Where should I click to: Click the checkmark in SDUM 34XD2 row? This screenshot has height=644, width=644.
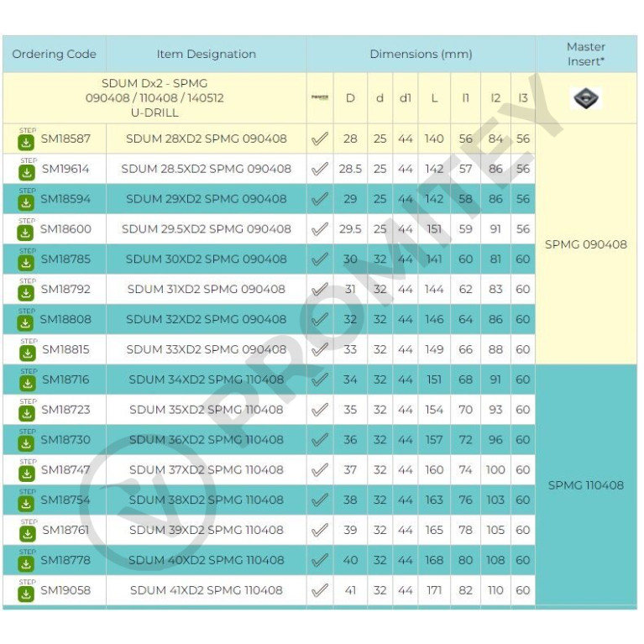click(x=320, y=380)
